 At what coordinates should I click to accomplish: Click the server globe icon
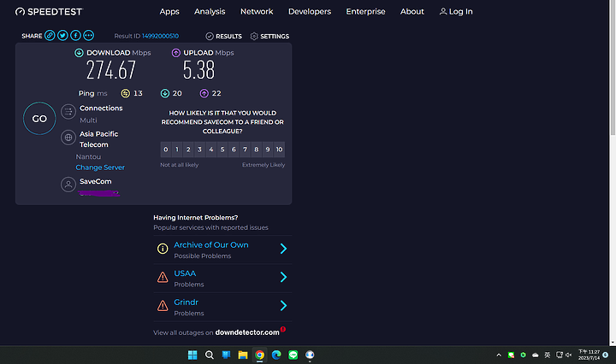point(68,138)
